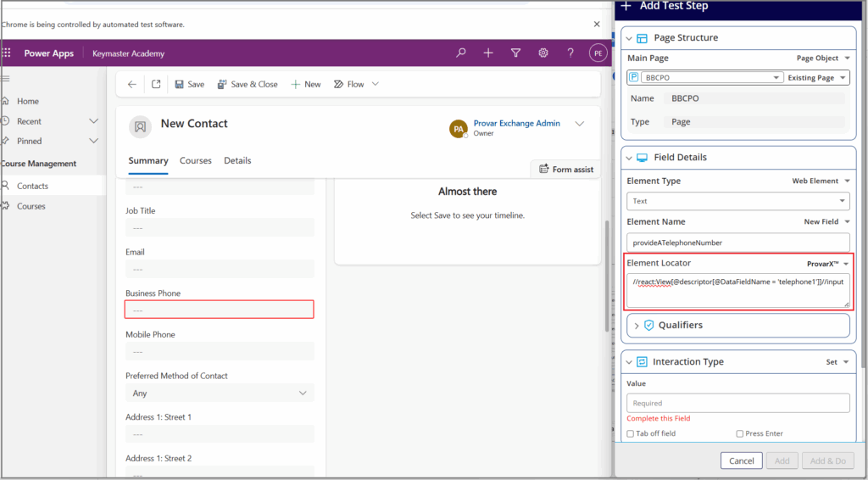Click the Cancel button
The image size is (868, 480).
[741, 460]
